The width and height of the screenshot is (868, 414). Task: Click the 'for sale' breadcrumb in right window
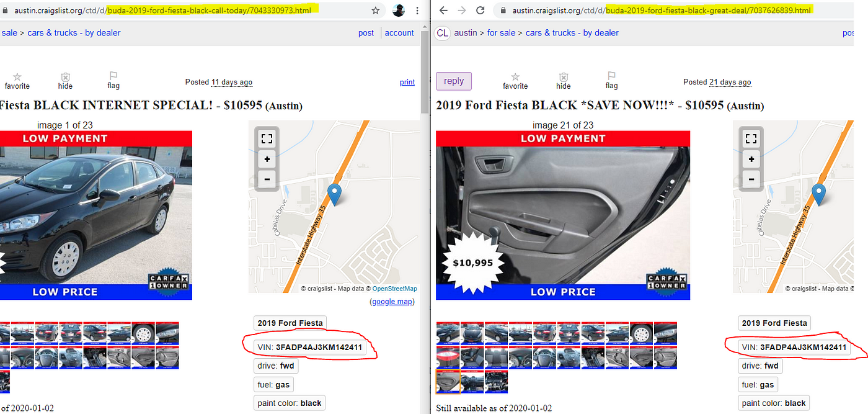tap(501, 33)
